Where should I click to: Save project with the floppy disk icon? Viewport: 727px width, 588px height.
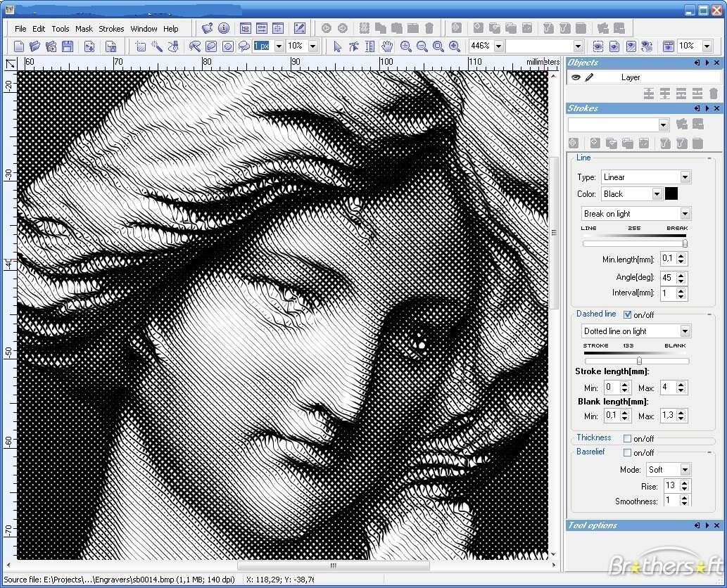click(68, 46)
